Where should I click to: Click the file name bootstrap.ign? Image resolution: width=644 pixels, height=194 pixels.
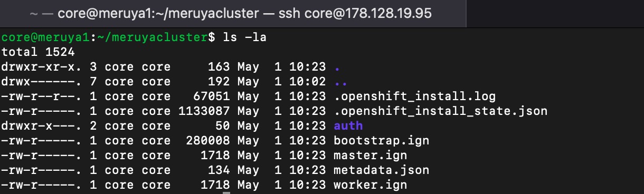click(x=381, y=141)
